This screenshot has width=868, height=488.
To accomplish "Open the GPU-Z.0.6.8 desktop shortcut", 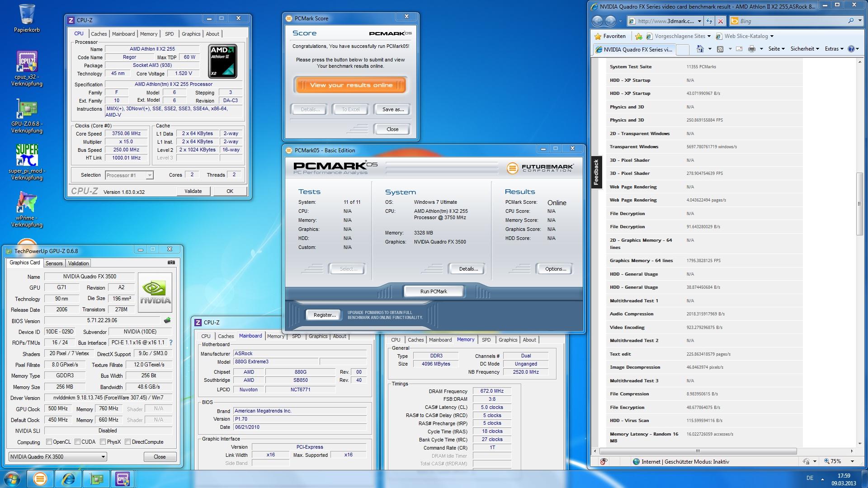I will point(27,116).
